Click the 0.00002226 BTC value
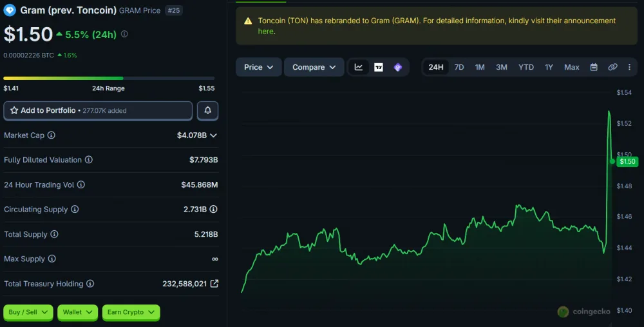This screenshot has width=644, height=327. click(x=29, y=55)
